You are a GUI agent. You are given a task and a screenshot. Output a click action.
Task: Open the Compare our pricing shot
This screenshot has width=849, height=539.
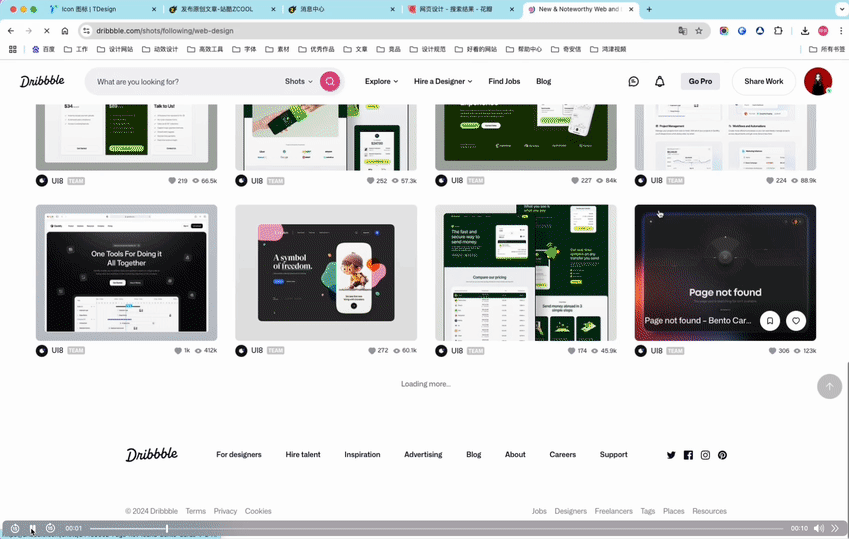click(526, 272)
